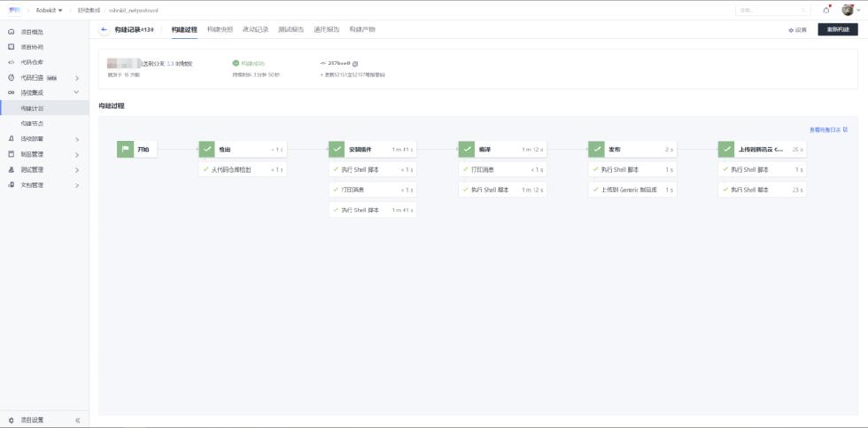868x428 pixels.
Task: Copy the commit hash 257bae0 with the copy icon
Action: (x=355, y=64)
